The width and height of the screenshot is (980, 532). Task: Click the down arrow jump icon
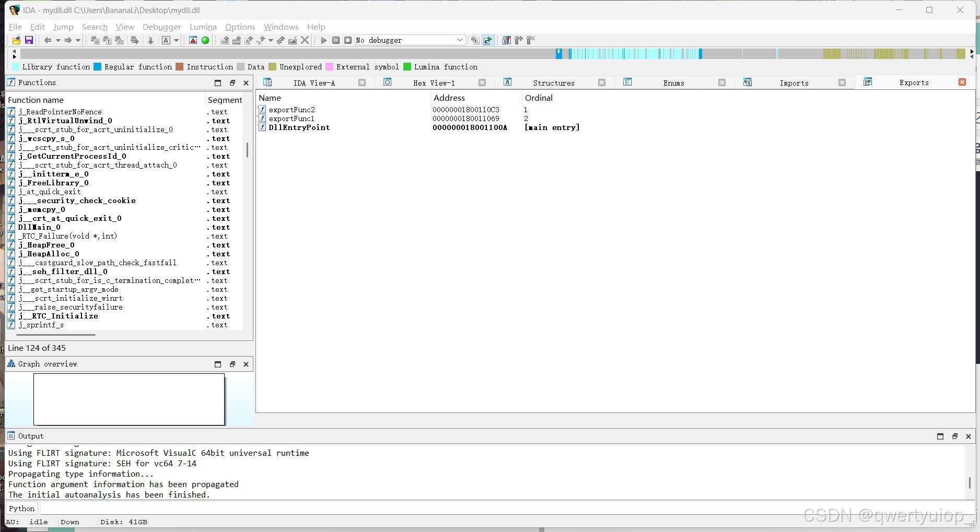coord(150,40)
